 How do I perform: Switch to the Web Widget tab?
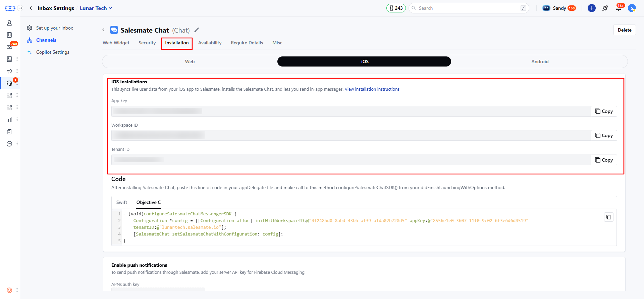pyautogui.click(x=116, y=43)
